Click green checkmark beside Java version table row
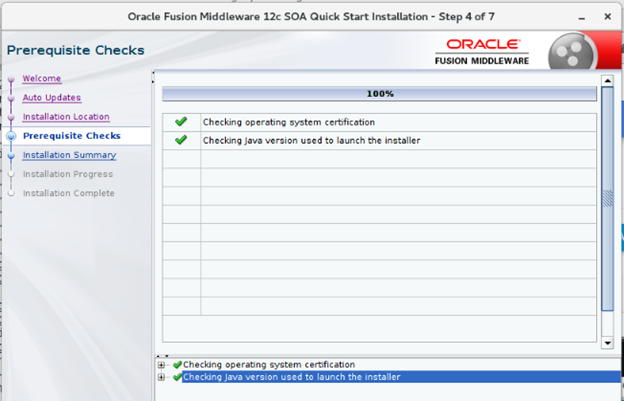This screenshot has height=401, width=624. (181, 140)
